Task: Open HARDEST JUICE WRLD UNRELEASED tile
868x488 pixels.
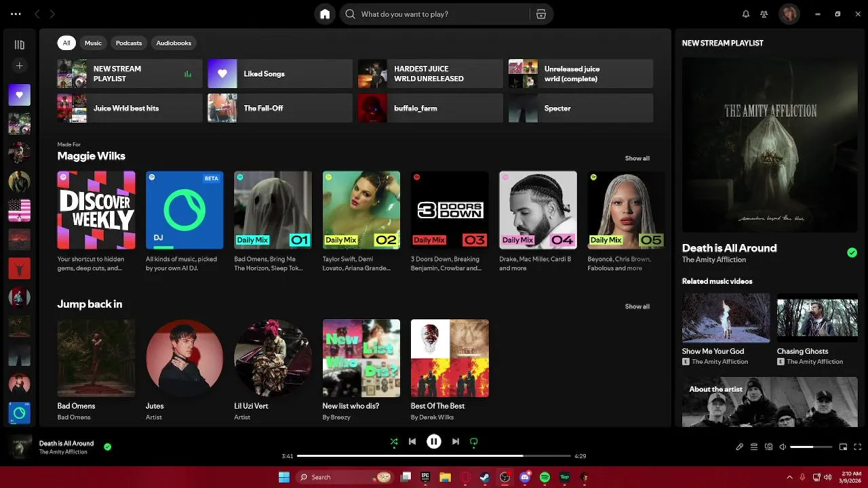Action: [431, 74]
